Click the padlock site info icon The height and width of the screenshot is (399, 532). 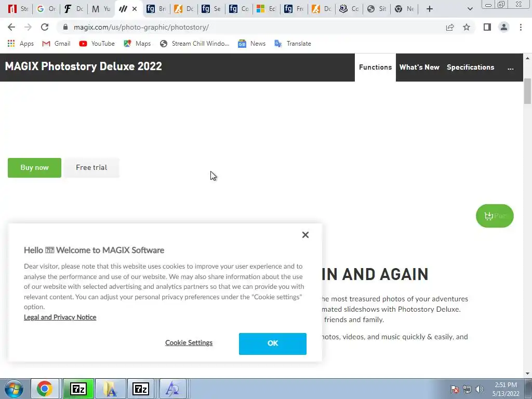click(66, 27)
